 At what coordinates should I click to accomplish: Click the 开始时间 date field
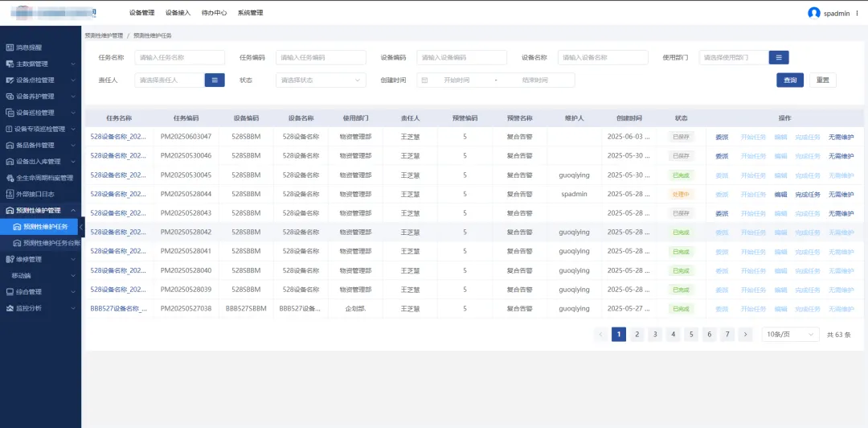tap(457, 80)
